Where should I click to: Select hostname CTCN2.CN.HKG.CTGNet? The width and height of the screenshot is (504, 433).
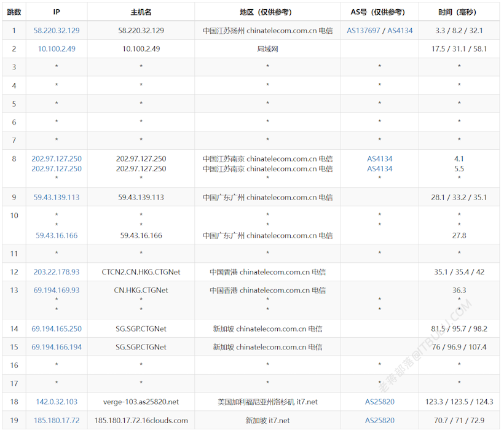141,271
